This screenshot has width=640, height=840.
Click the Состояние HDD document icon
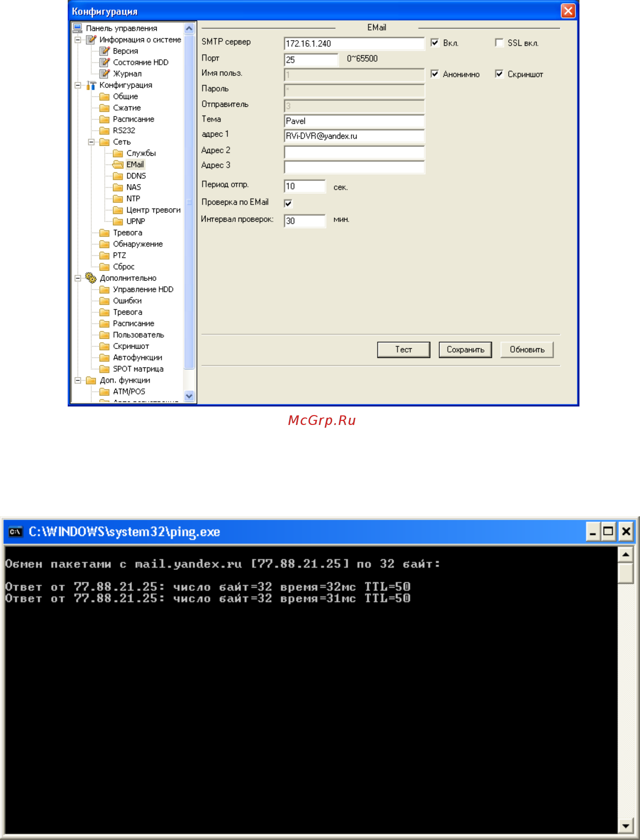point(105,62)
